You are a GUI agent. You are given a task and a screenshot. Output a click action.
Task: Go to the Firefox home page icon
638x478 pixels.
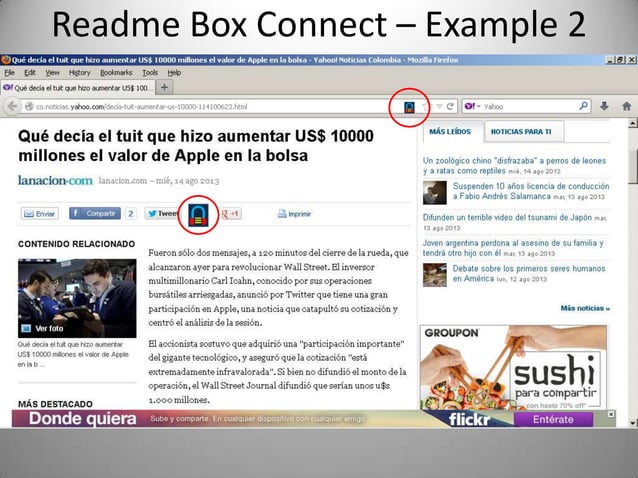tap(627, 106)
